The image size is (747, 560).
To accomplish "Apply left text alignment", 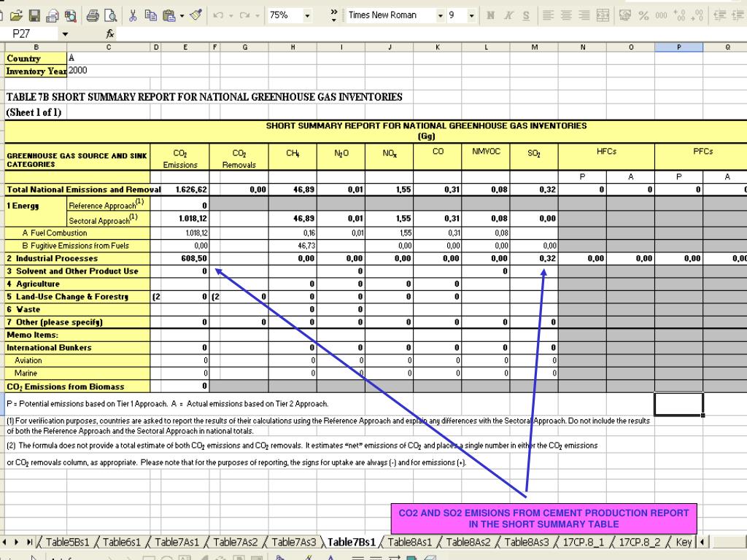I will coord(549,16).
